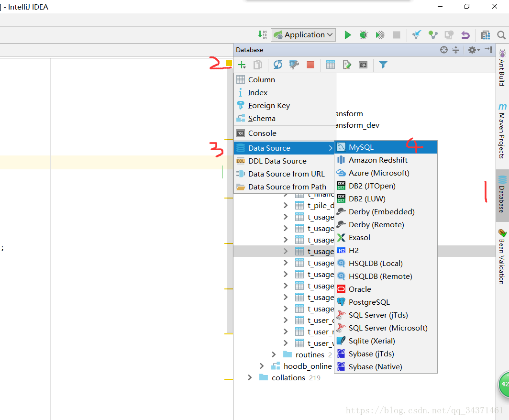Select Sqlite (Xerial) data source
This screenshot has height=420, width=509.
point(386,341)
